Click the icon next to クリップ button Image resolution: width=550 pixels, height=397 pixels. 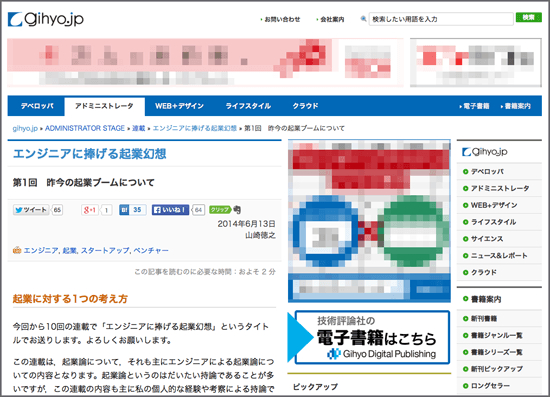pos(237,210)
